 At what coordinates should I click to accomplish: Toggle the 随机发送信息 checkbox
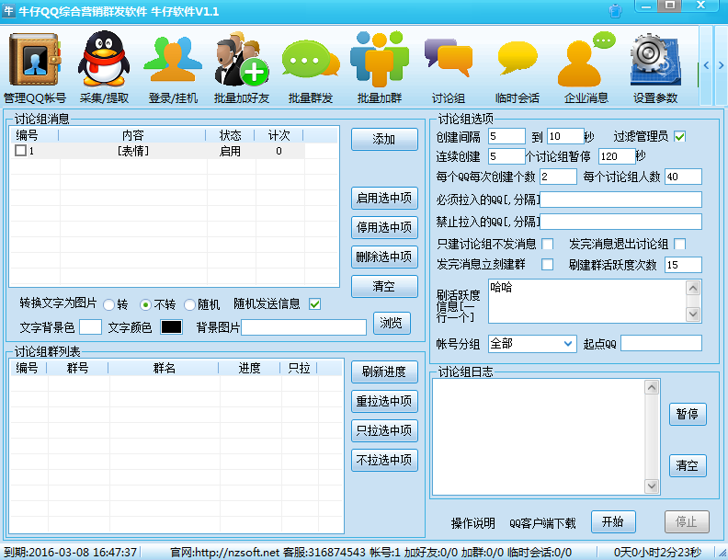[x=314, y=304]
